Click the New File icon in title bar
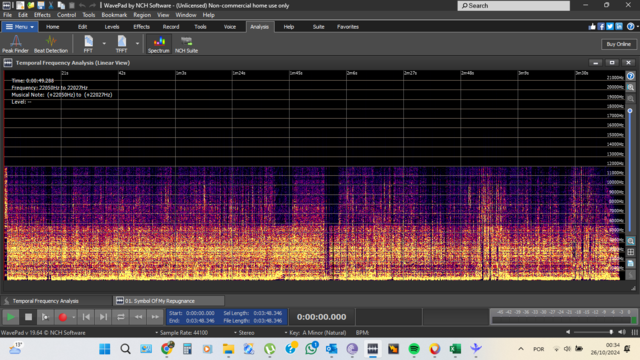Viewport: 640px width, 360px height. coord(20,5)
